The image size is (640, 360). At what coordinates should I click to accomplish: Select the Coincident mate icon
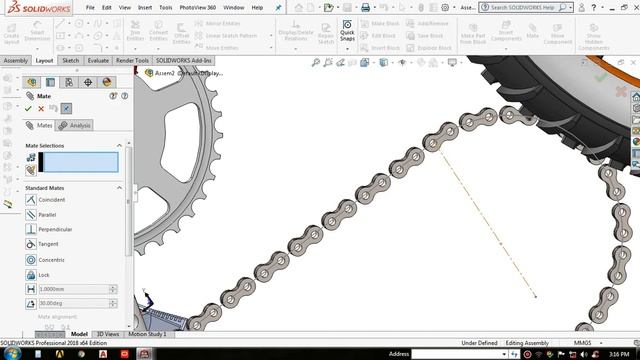[x=31, y=200]
